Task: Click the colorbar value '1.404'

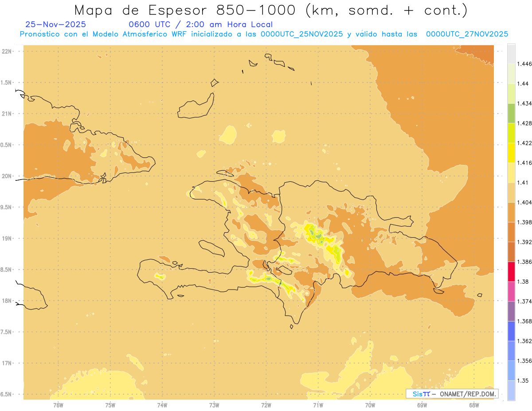Action: (524, 203)
